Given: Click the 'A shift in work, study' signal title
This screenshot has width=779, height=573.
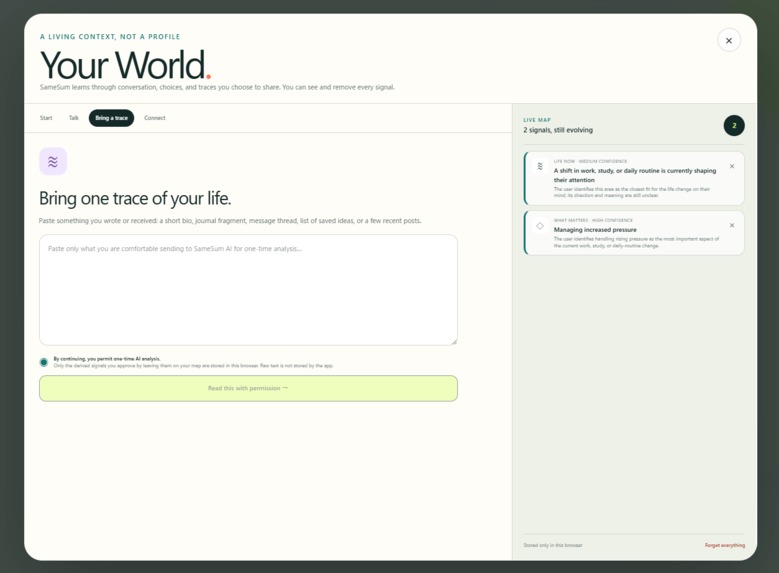Looking at the screenshot, I should [635, 175].
